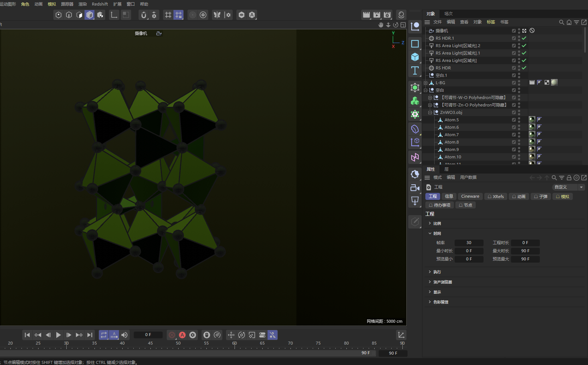The height and width of the screenshot is (365, 588).
Task: Expand the 色彩管理 section
Action: (430, 302)
